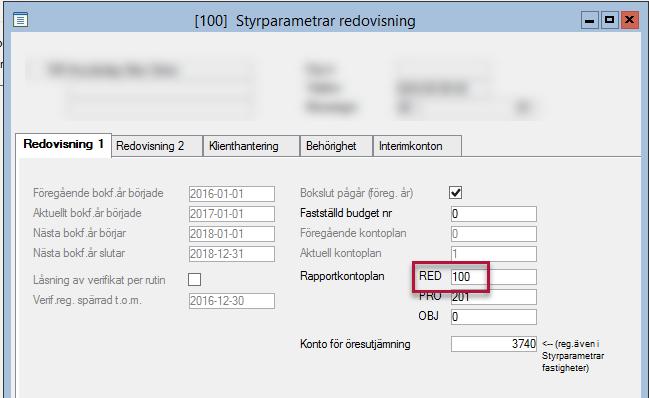Switch to the Redovisning 1 tab
The width and height of the screenshot is (649, 398).
click(63, 145)
